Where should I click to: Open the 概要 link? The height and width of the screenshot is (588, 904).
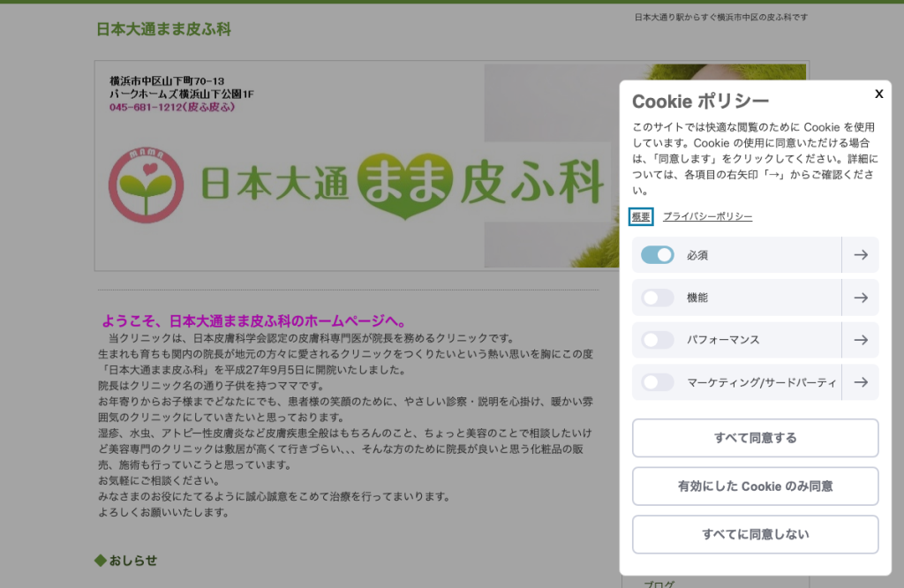click(x=641, y=217)
